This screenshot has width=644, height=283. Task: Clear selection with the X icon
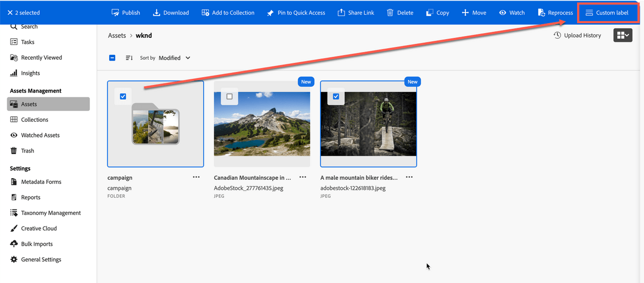point(10,13)
